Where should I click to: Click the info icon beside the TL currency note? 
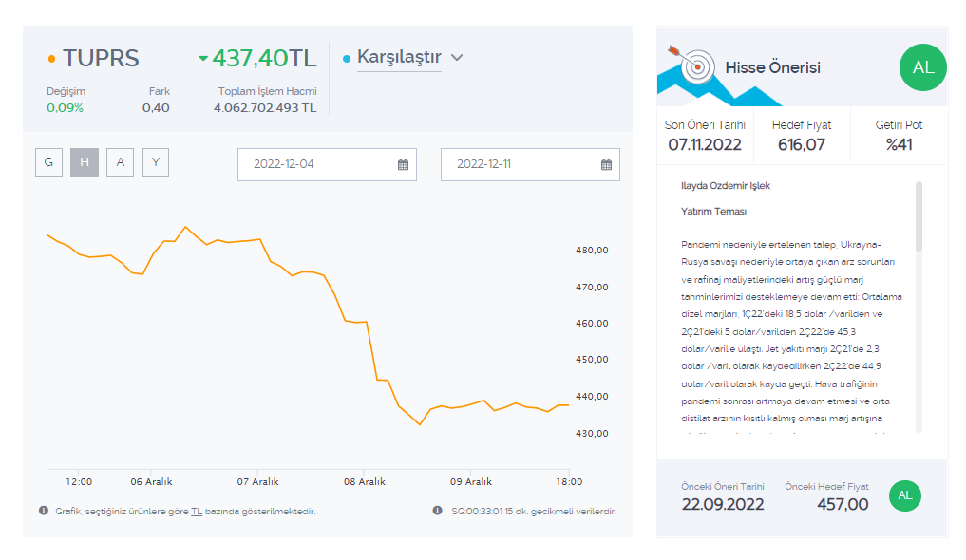pyautogui.click(x=44, y=511)
